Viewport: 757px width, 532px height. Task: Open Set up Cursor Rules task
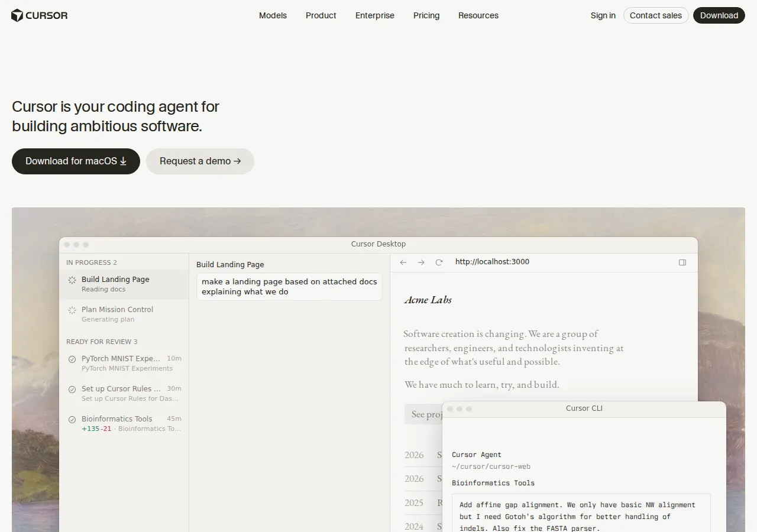[x=124, y=394]
